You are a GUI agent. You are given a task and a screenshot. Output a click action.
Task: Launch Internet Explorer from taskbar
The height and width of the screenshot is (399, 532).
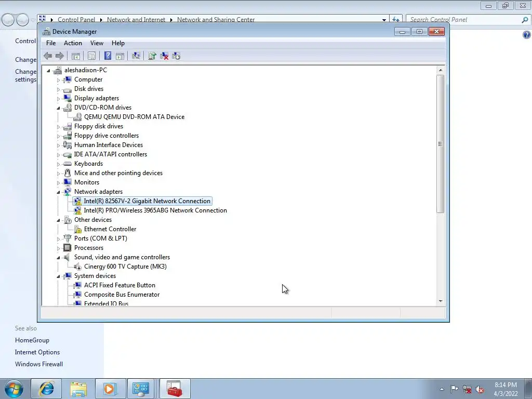pyautogui.click(x=46, y=389)
